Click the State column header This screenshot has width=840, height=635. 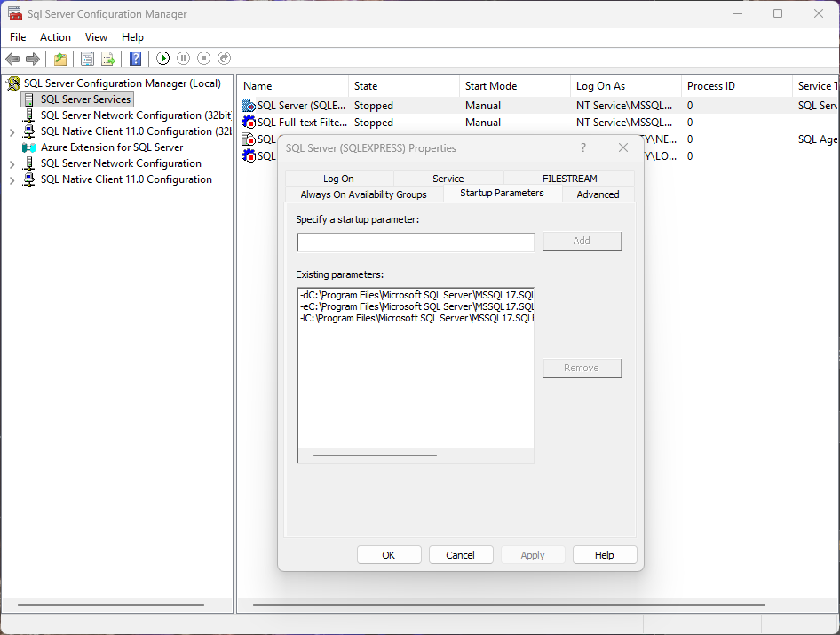coord(405,86)
